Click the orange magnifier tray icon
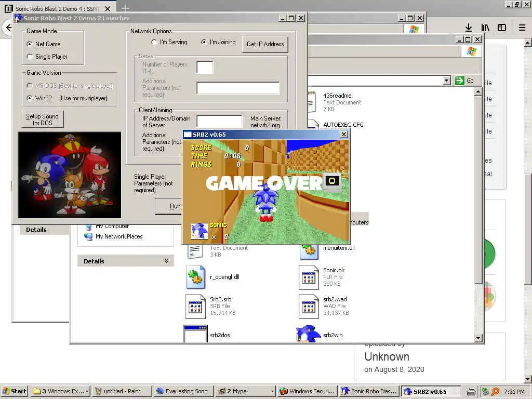The width and height of the screenshot is (532, 399). point(495,392)
